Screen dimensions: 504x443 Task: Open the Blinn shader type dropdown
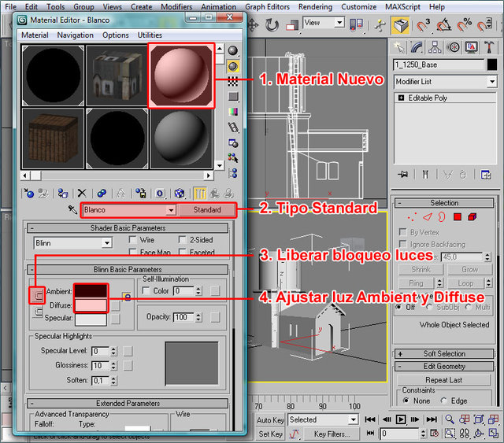pyautogui.click(x=106, y=244)
